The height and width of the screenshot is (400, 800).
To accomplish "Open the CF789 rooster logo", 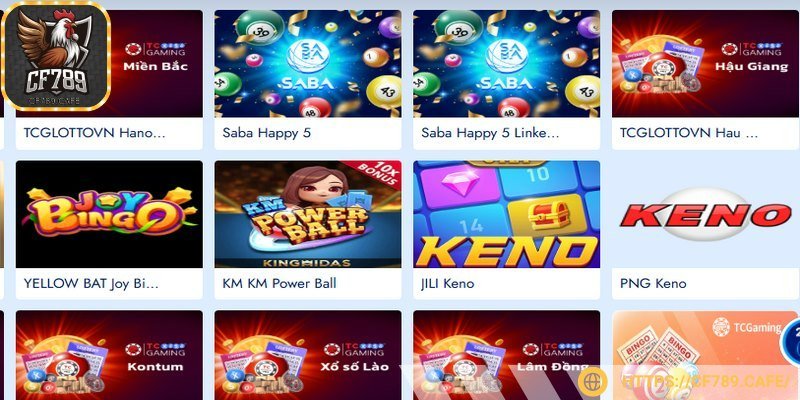I will [x=56, y=56].
